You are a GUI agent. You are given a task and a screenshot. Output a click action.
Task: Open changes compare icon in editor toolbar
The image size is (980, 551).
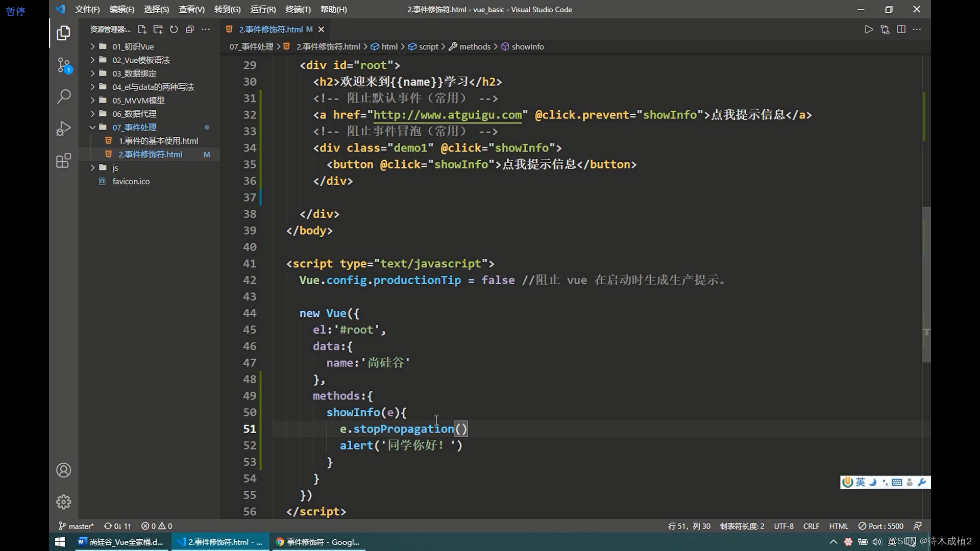point(885,30)
